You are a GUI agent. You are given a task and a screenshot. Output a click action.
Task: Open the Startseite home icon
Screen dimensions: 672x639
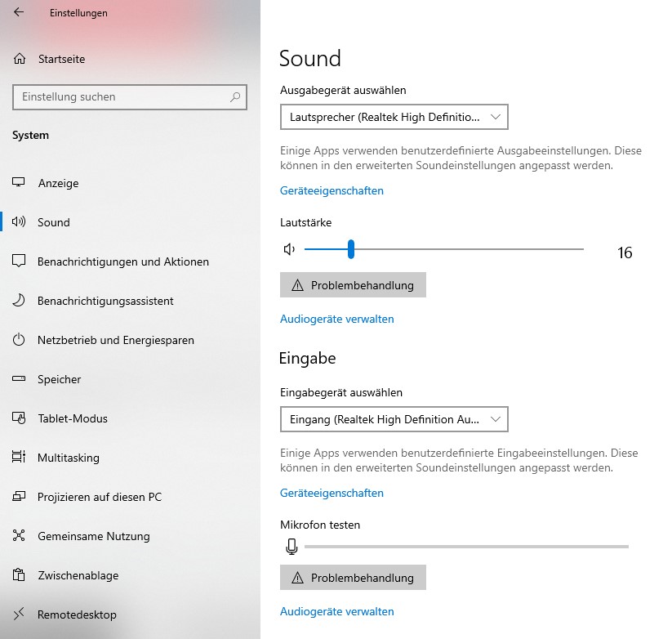coord(20,59)
